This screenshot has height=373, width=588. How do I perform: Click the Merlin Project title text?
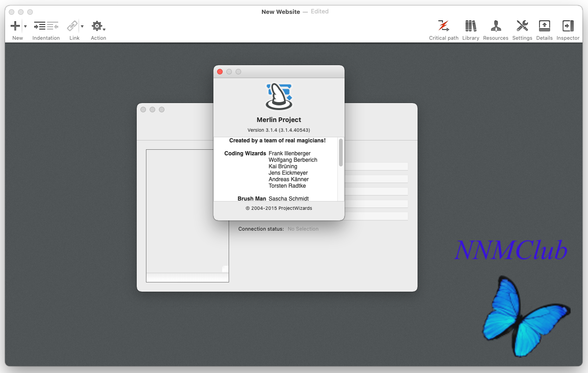tap(279, 120)
